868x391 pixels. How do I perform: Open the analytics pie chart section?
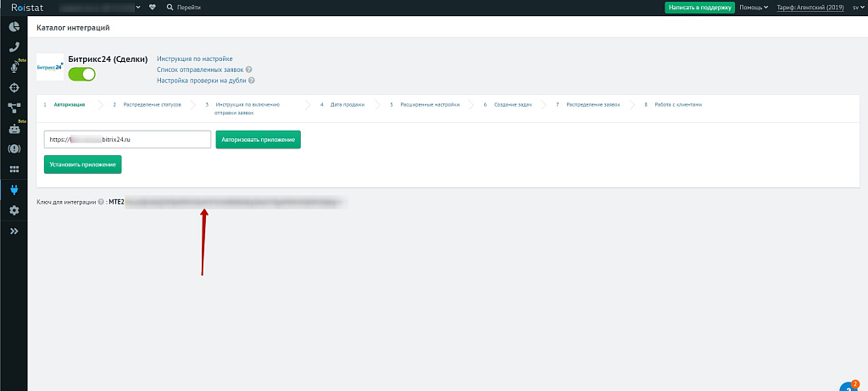[x=14, y=28]
